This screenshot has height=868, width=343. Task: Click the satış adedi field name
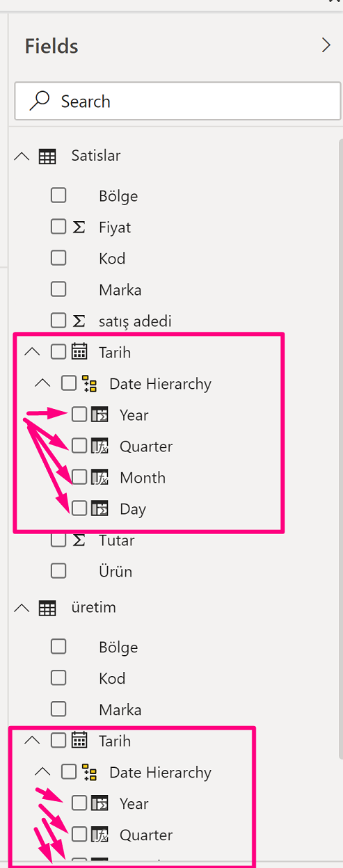tap(135, 321)
